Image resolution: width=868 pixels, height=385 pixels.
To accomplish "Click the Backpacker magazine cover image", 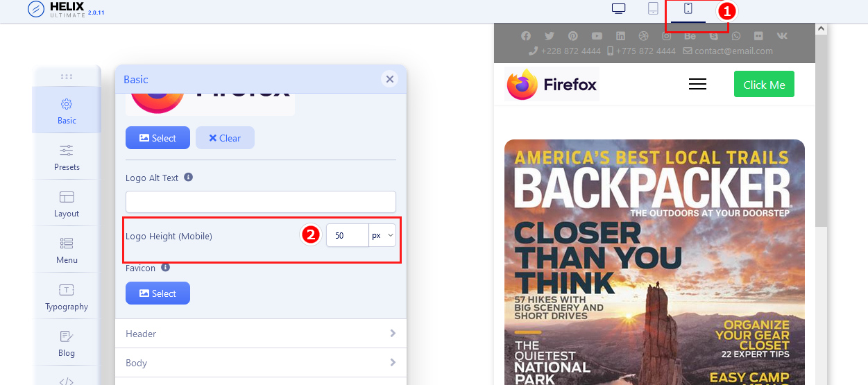I will (654, 262).
